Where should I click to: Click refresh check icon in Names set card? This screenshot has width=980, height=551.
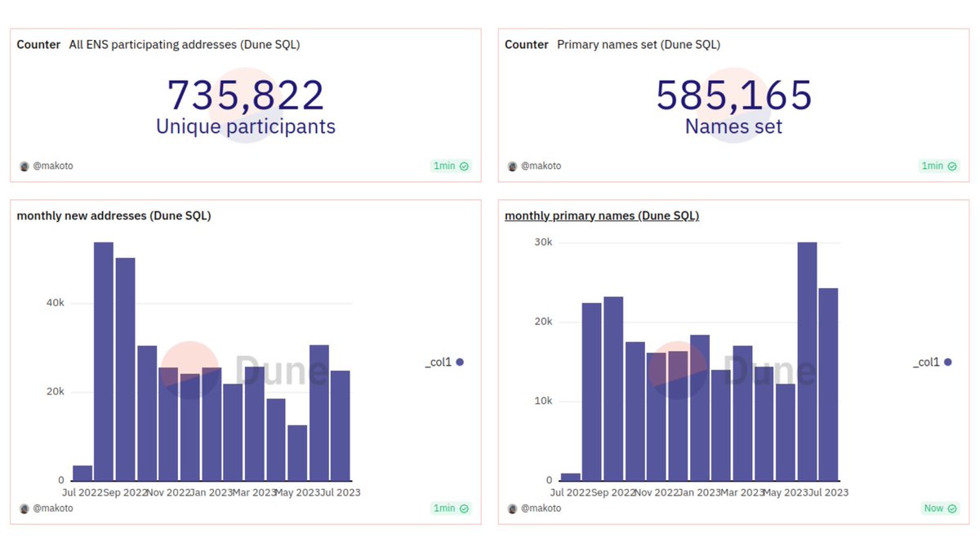(952, 166)
